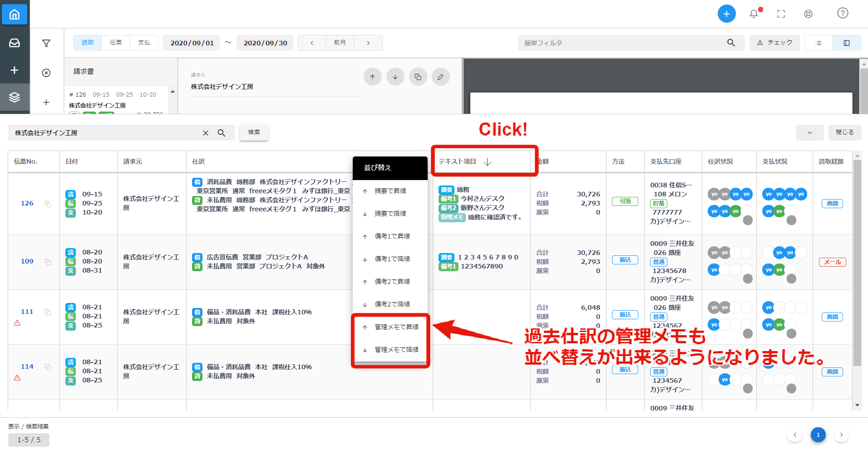Viewport: 868px width, 449px height.
Task: Click magnifier icon in search box
Action: [x=222, y=133]
